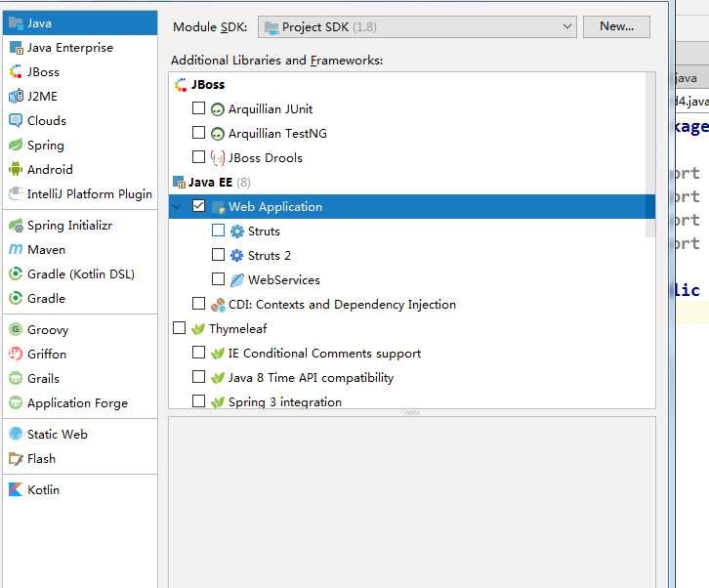The height and width of the screenshot is (588, 709).
Task: Click the Arquillian JUnit framework icon
Action: click(218, 109)
